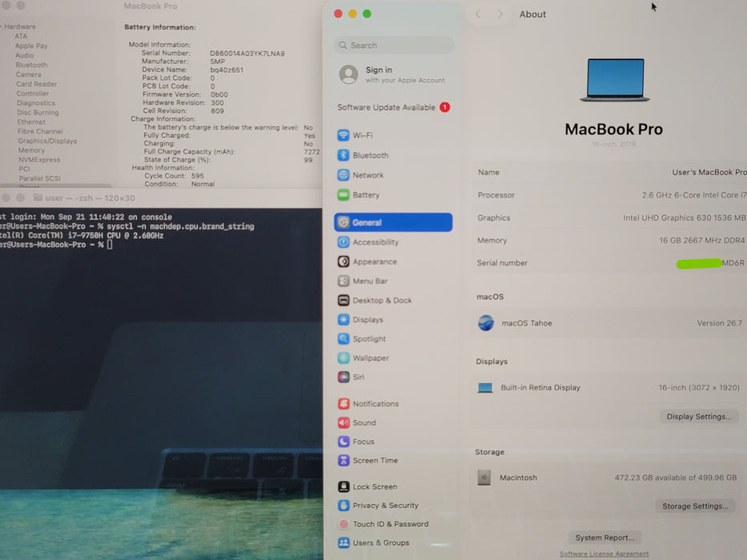This screenshot has width=747, height=560.
Task: Select Graphics/Displays in Hardware list
Action: click(48, 141)
